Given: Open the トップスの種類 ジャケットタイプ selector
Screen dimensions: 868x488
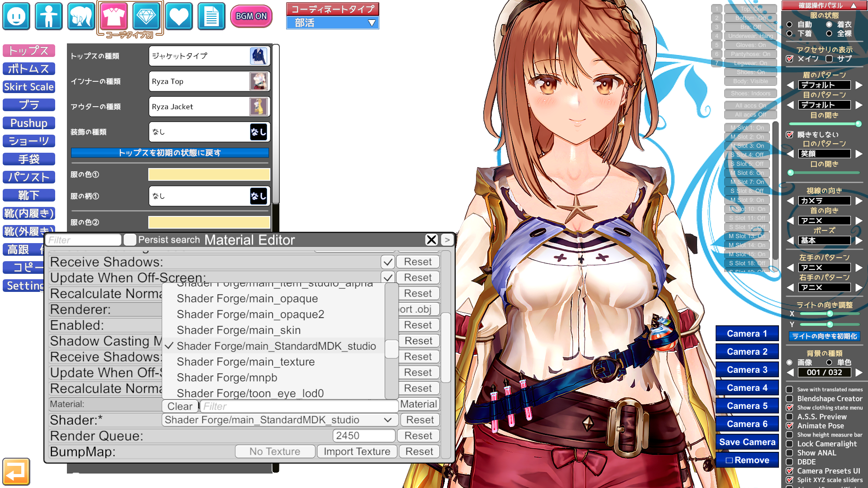Looking at the screenshot, I should click(x=210, y=56).
